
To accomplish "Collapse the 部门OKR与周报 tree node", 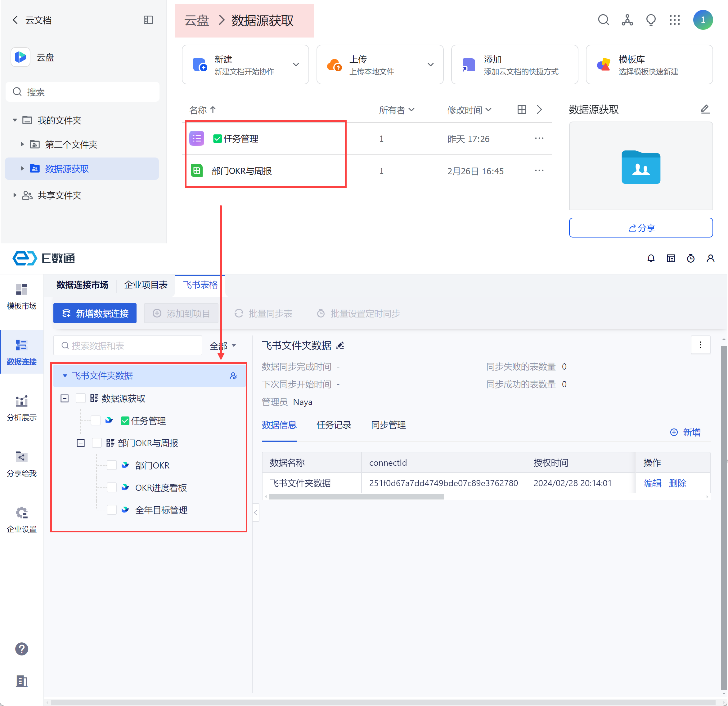I will tap(81, 443).
